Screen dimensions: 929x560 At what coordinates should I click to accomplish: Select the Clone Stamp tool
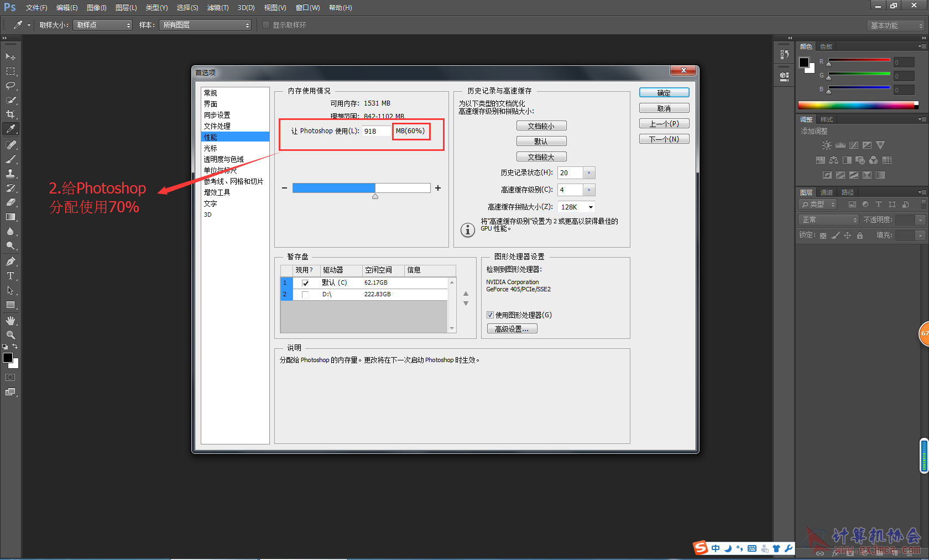[x=11, y=174]
